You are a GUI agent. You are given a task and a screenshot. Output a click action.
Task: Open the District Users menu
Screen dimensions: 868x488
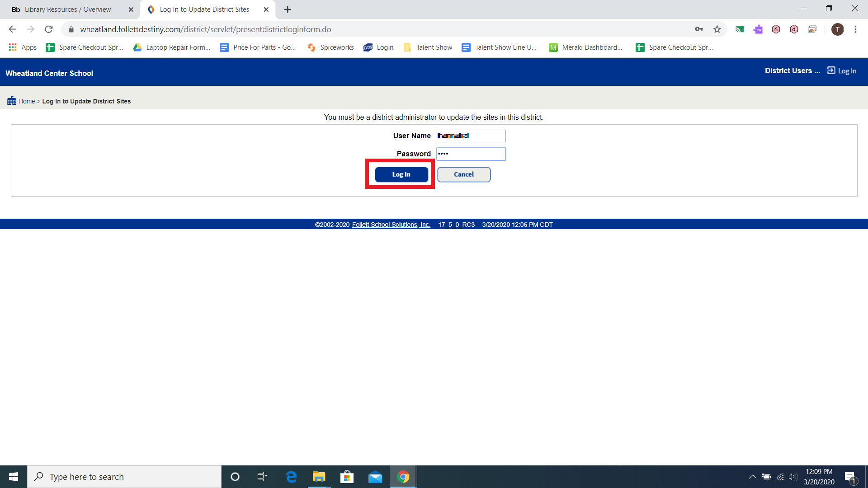792,71
